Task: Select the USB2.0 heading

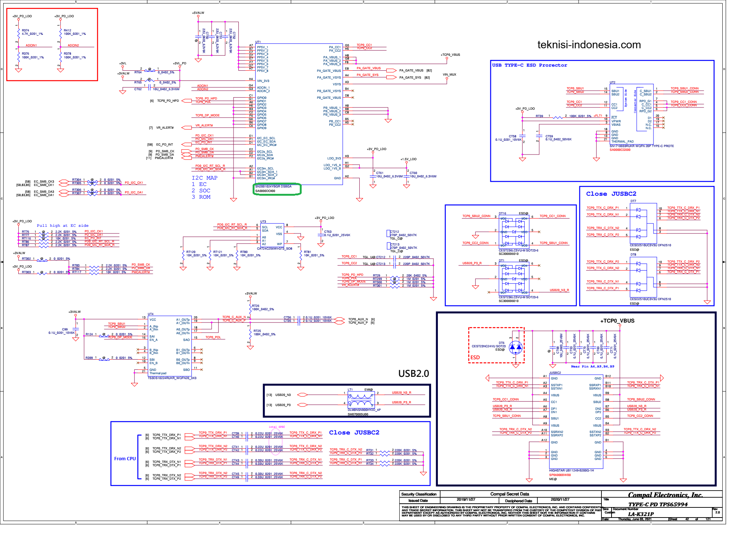Action: tap(414, 373)
